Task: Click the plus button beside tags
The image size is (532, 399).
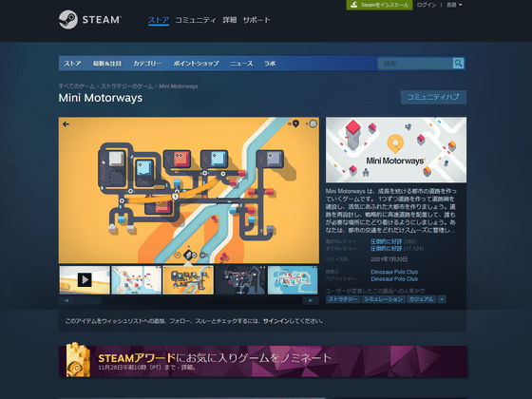Action: tap(442, 299)
